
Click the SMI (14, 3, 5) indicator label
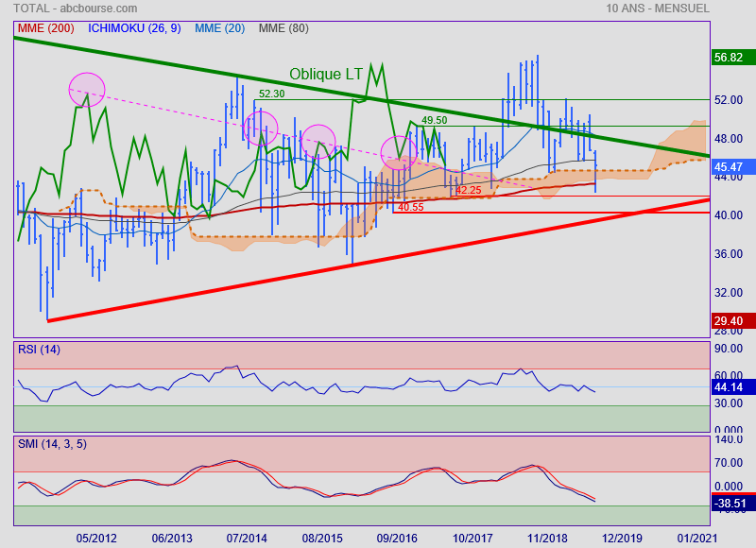[x=52, y=444]
